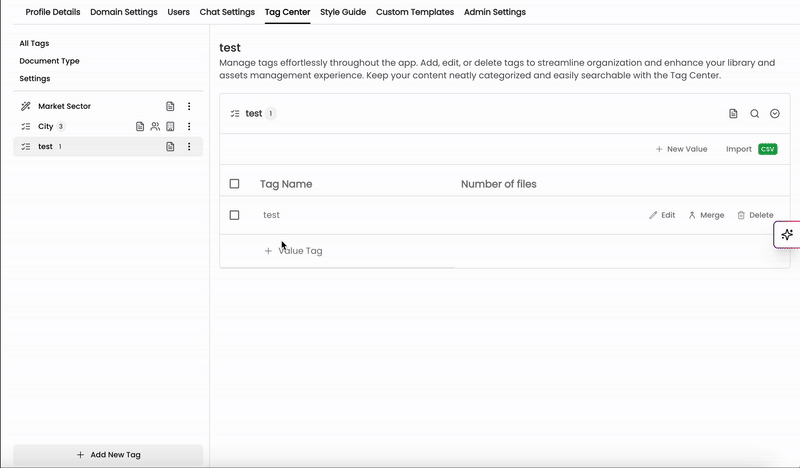Viewport: 800px width, 468px height.
Task: Click the New Value button
Action: click(681, 149)
